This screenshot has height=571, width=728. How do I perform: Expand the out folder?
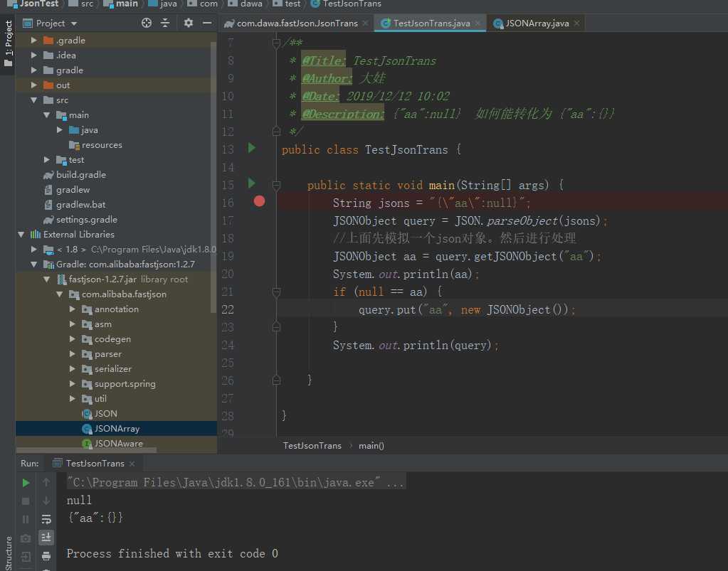pos(34,85)
